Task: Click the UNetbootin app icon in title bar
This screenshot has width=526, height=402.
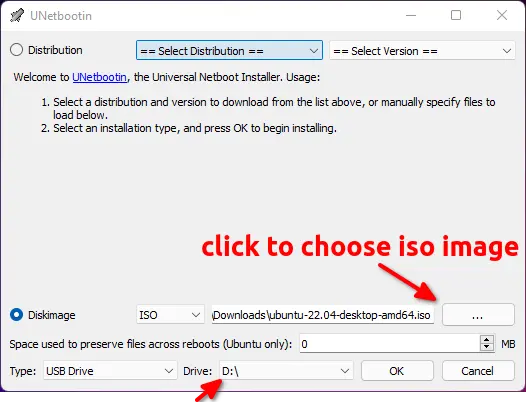Action: point(17,15)
